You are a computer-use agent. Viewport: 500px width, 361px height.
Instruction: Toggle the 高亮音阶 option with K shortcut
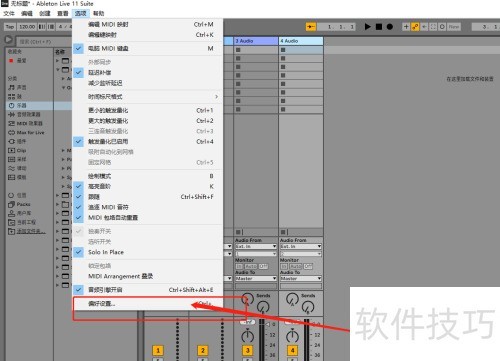148,186
